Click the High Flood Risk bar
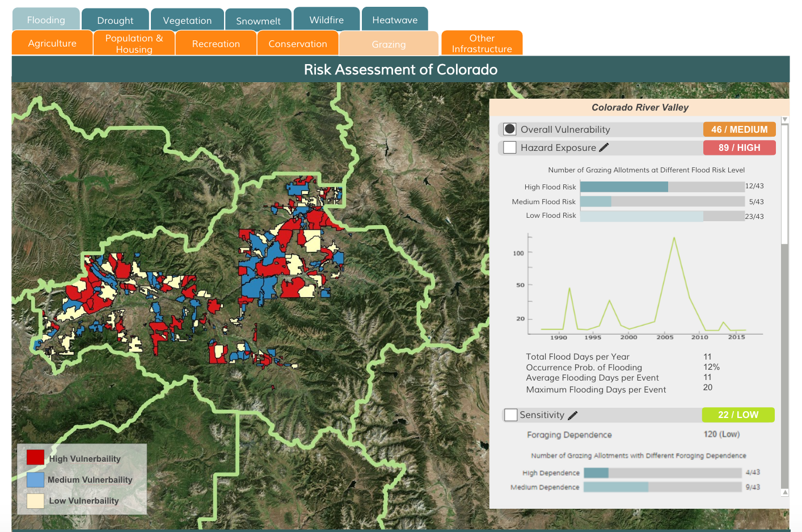 (662, 187)
